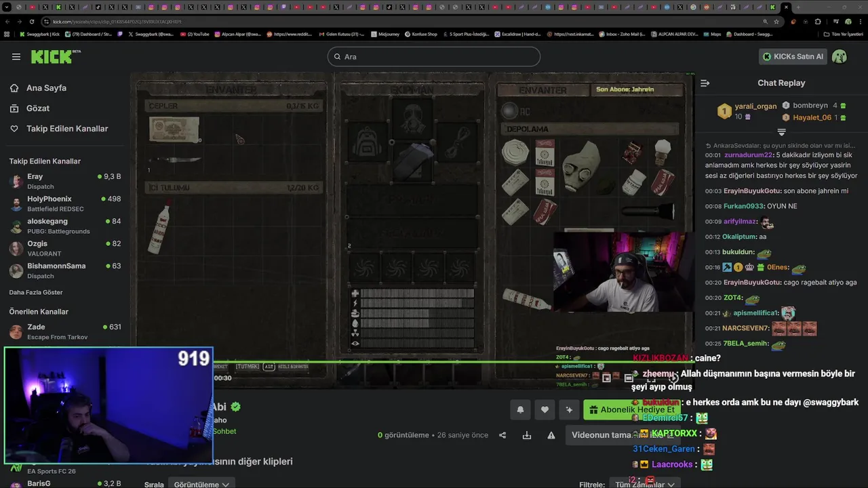Click the sparkle icon button
This screenshot has height=488, width=868.
pyautogui.click(x=569, y=409)
